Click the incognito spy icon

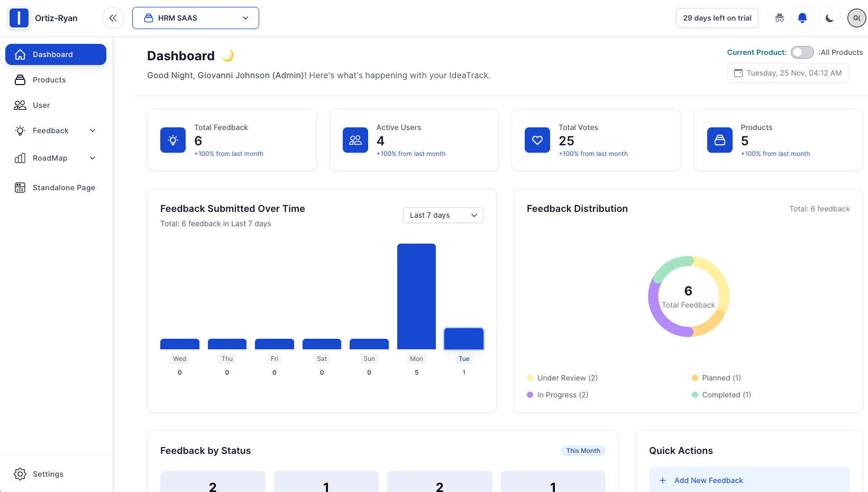pos(779,18)
